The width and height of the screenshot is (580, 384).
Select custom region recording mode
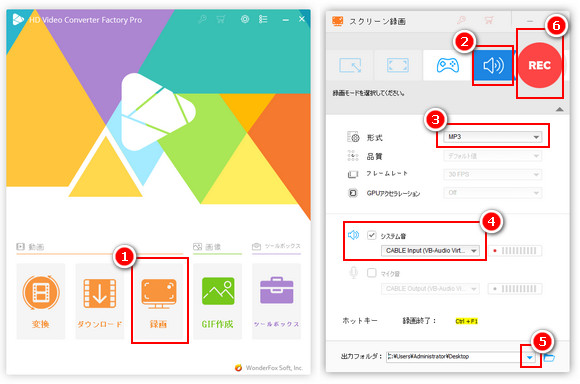(350, 65)
